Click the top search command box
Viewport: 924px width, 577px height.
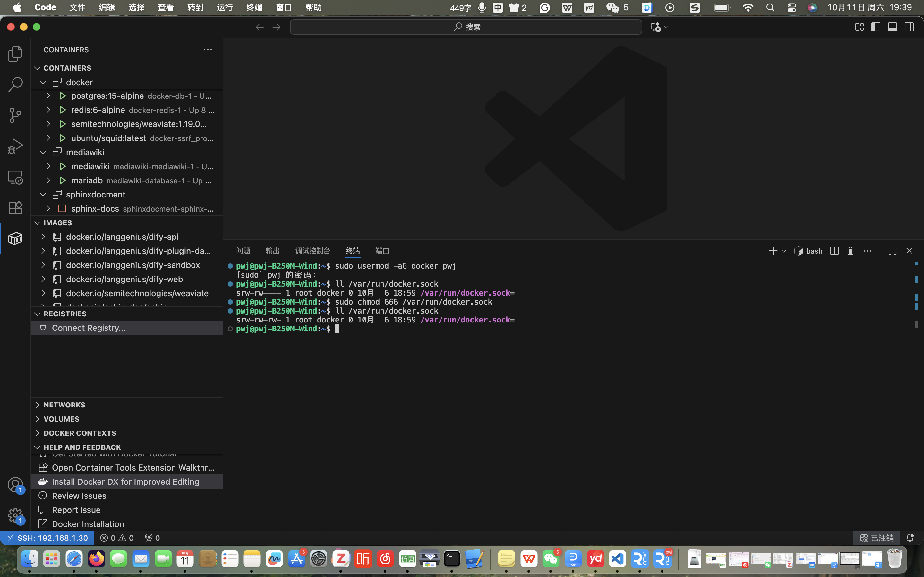click(466, 27)
